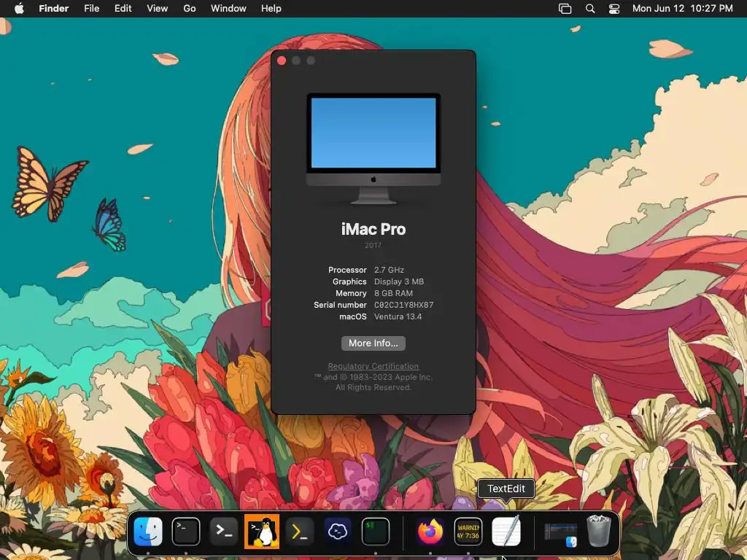Click the Memory value 8 GB RAM

pos(393,293)
